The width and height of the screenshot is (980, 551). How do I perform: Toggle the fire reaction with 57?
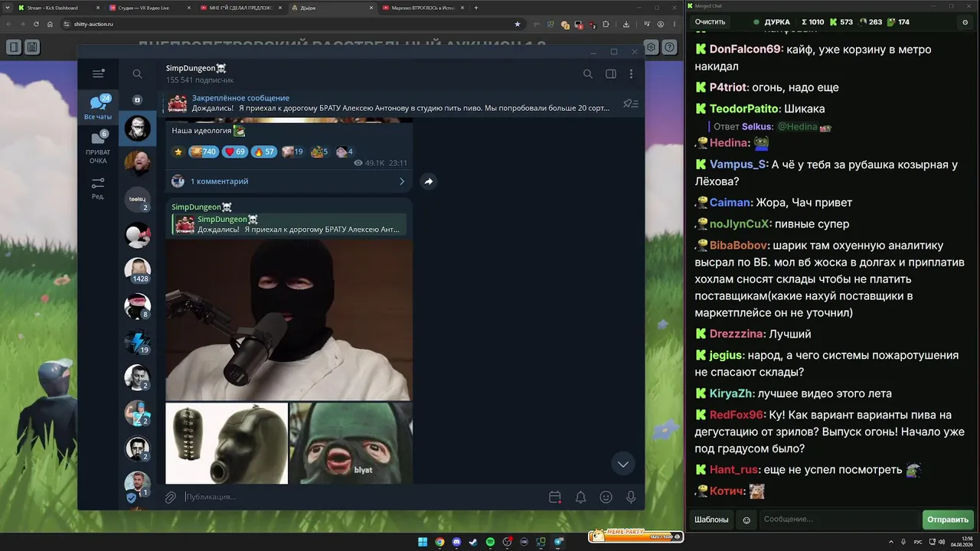pyautogui.click(x=264, y=152)
